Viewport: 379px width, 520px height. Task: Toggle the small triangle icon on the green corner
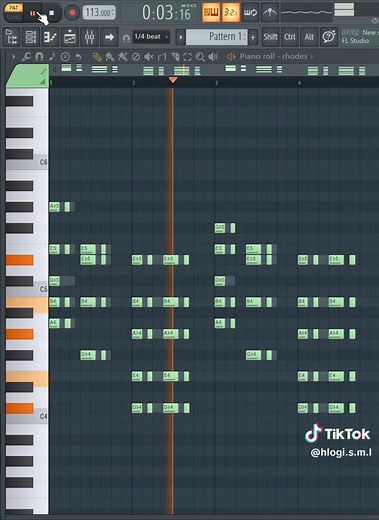[x=43, y=82]
